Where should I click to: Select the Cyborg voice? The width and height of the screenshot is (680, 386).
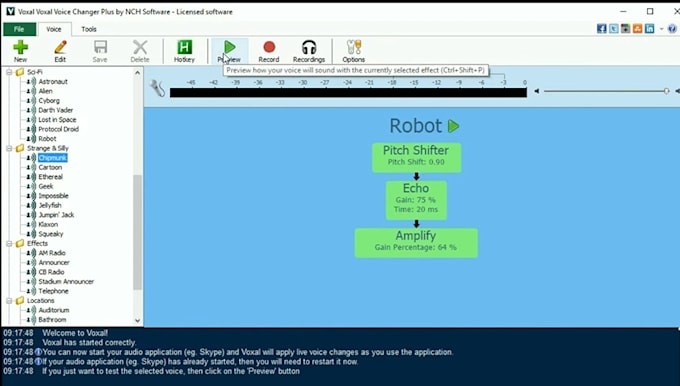[49, 101]
